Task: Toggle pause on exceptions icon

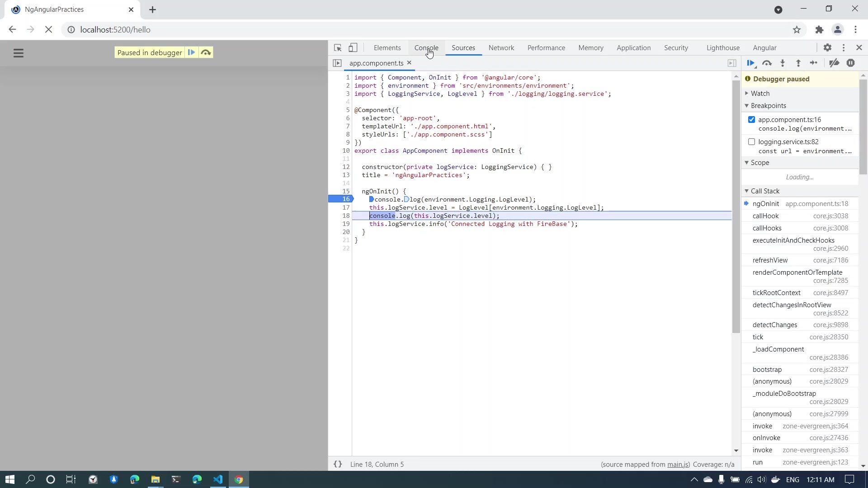Action: (x=850, y=63)
